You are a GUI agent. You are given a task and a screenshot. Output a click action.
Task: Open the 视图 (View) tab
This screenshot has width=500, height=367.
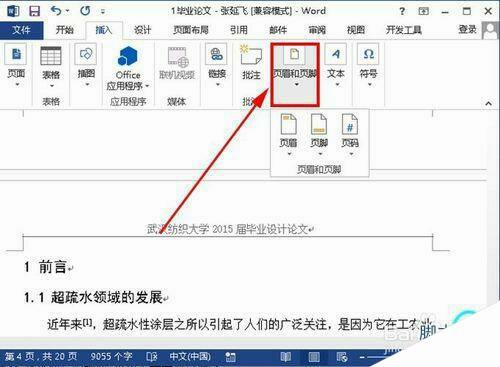click(x=356, y=30)
